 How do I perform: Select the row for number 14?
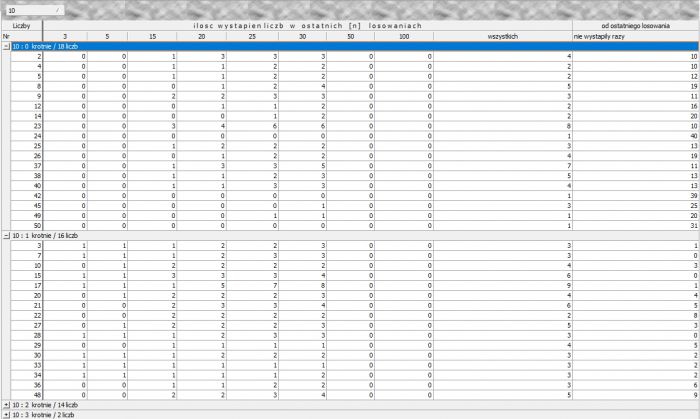click(x=354, y=116)
